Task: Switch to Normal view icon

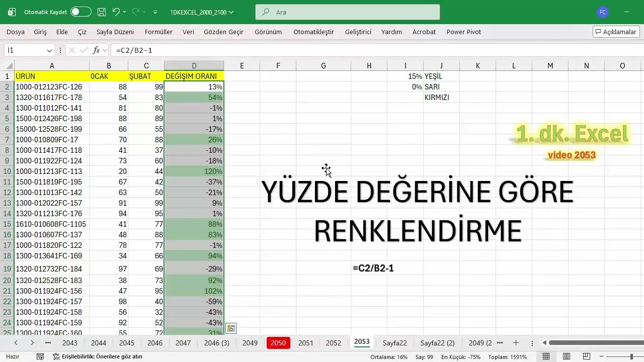Action: pyautogui.click(x=546, y=356)
